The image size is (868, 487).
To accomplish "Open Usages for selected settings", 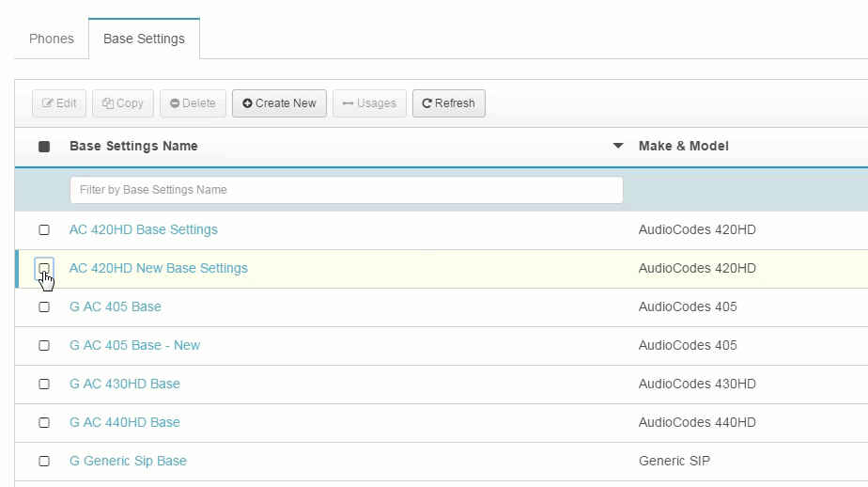I will [x=369, y=103].
